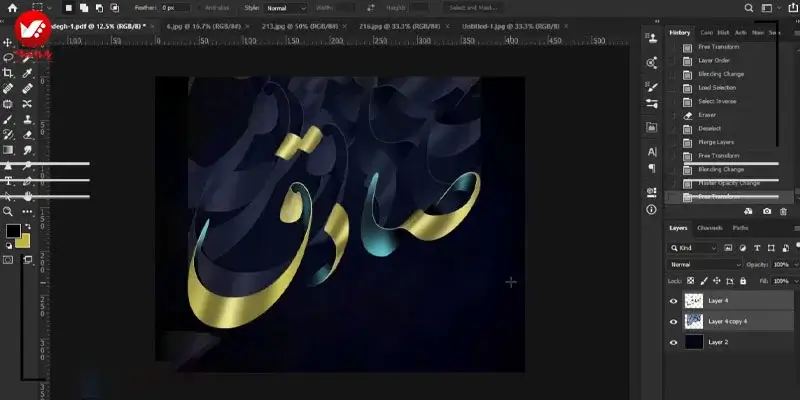Switch to the 216.jpg document tab

[401, 26]
